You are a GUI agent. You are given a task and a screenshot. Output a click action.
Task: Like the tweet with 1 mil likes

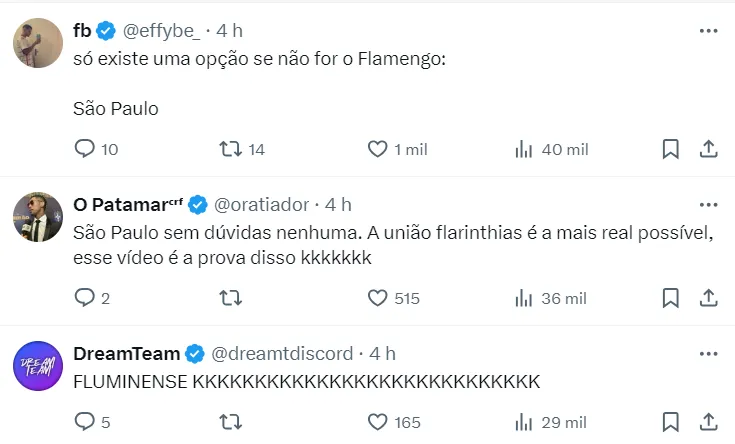377,149
